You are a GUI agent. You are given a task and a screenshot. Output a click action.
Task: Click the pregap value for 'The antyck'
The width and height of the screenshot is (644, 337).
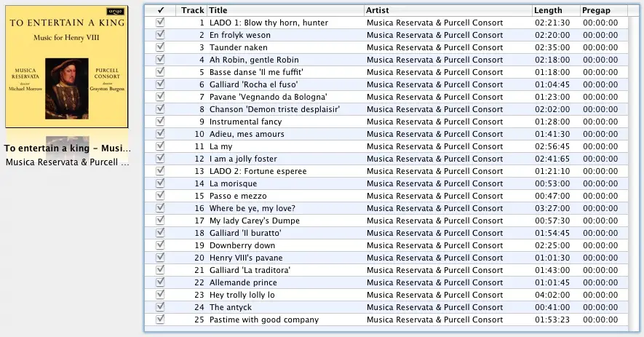600,307
